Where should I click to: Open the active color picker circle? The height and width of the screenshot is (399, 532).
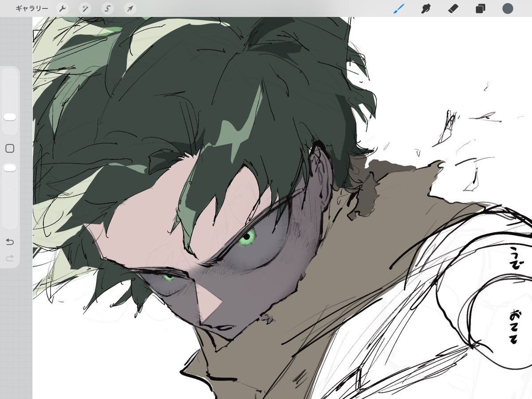pyautogui.click(x=508, y=8)
